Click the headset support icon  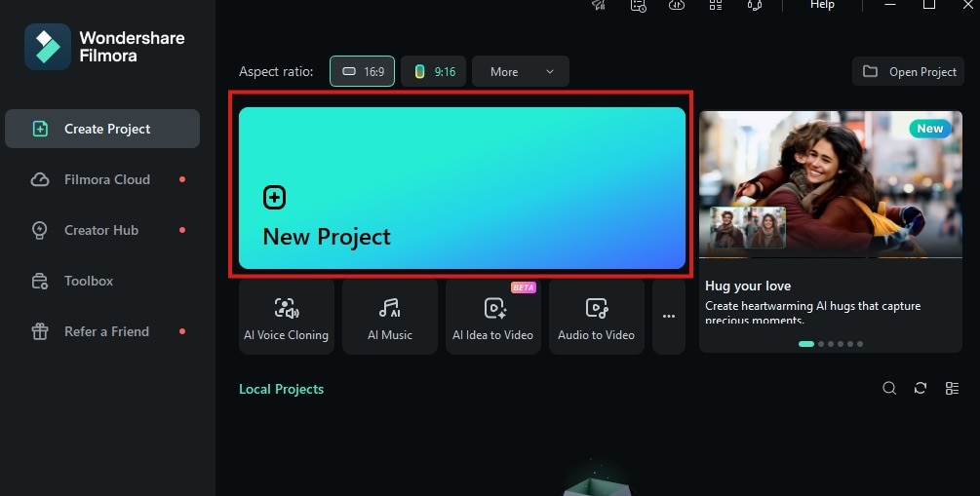pos(755,5)
